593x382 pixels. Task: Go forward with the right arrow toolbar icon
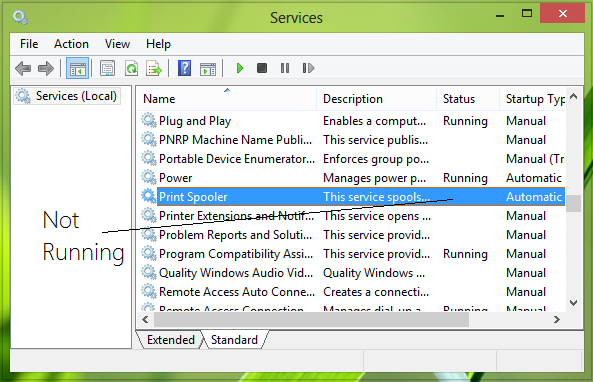[x=46, y=68]
